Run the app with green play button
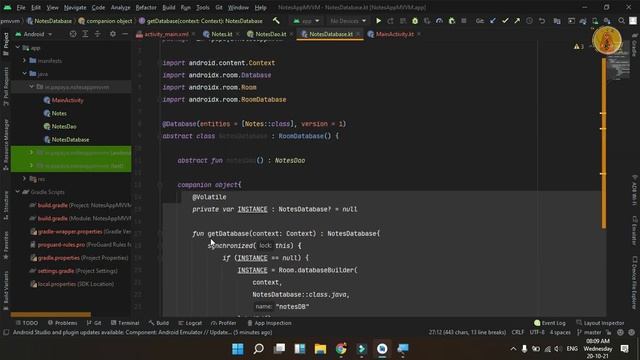Screen dimensions: 640x360 (378, 21)
